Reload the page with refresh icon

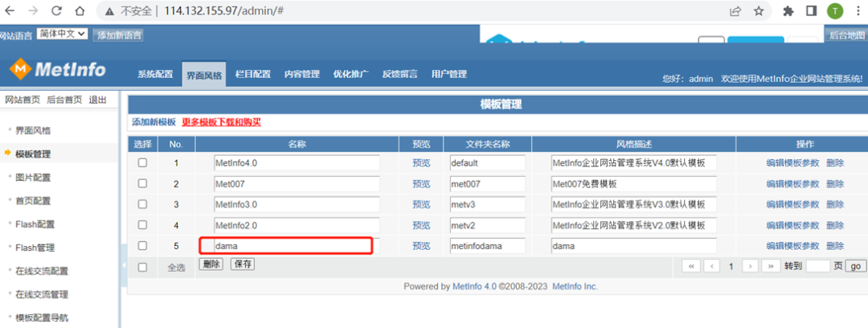(56, 10)
